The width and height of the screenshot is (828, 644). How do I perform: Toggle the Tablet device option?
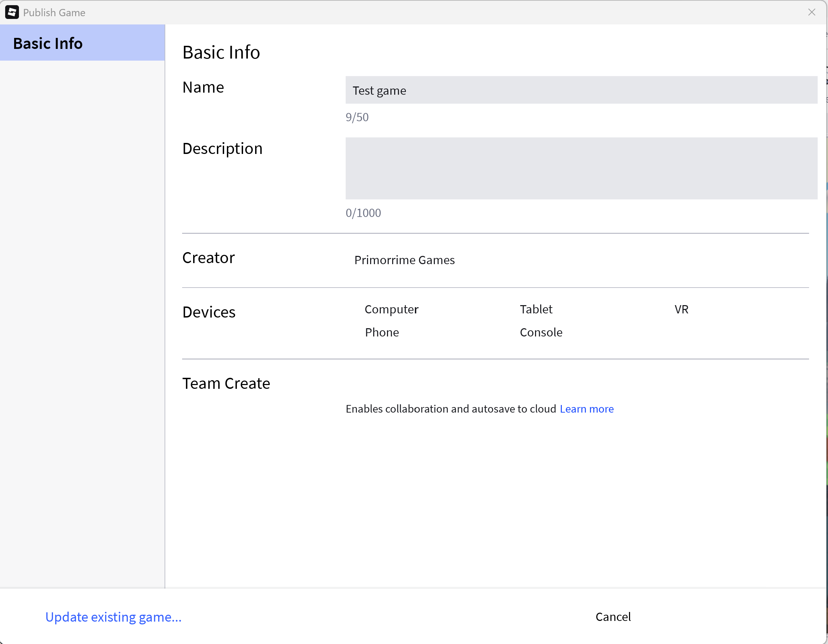[x=535, y=310]
